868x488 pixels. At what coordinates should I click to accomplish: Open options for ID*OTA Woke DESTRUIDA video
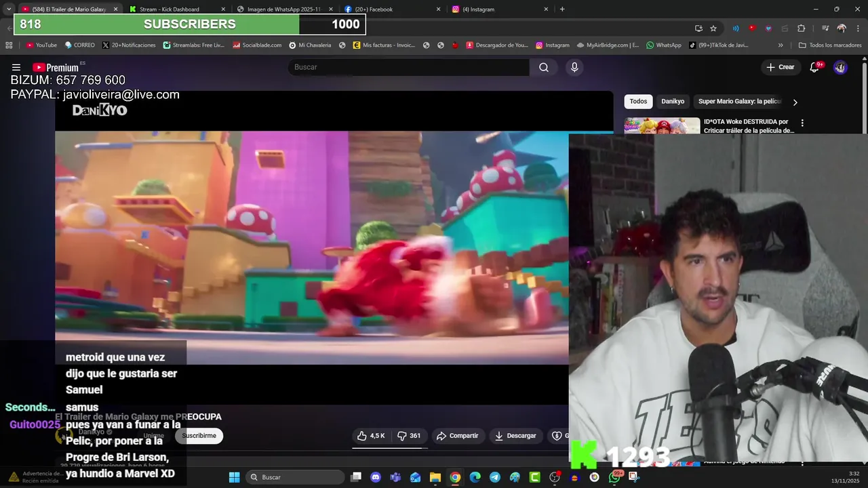coord(802,123)
